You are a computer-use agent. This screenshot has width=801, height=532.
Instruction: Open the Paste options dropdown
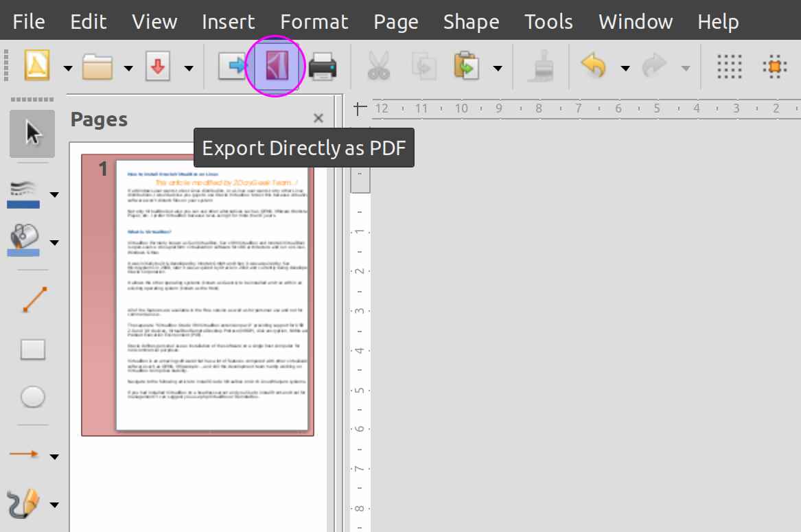(496, 66)
